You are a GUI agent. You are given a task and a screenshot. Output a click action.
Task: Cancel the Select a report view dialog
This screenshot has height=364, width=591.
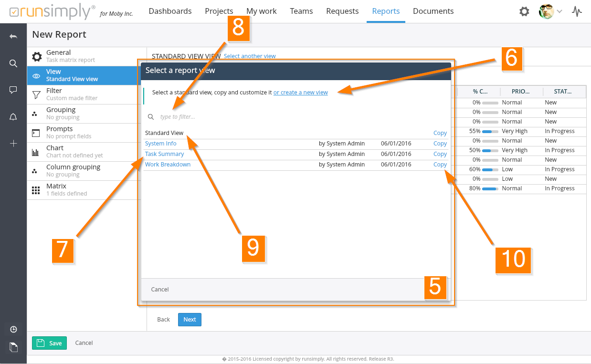pos(160,290)
